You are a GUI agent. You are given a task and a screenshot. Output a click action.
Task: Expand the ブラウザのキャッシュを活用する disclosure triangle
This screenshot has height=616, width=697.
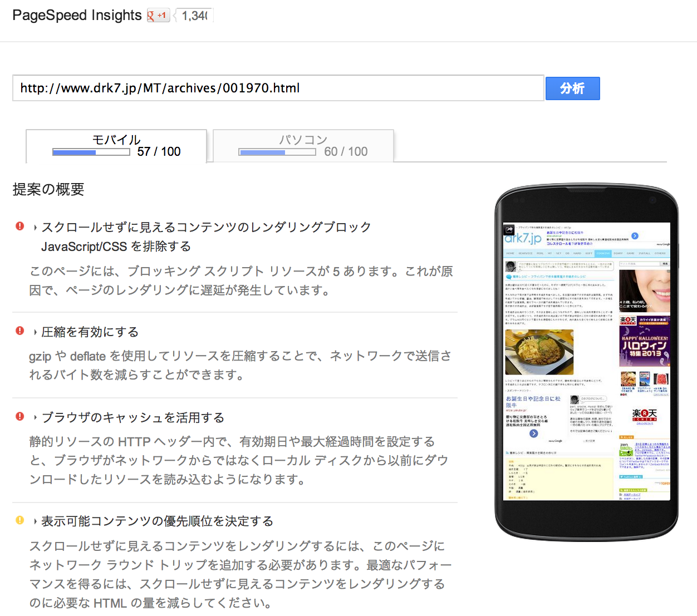coord(35,418)
